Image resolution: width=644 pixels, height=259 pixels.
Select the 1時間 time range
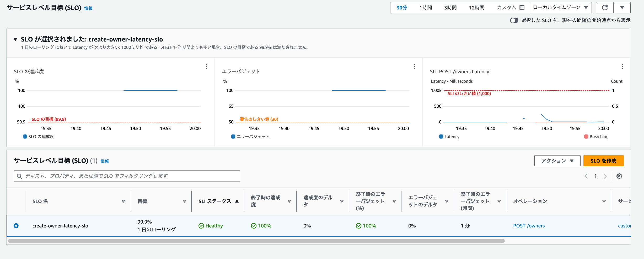click(425, 8)
